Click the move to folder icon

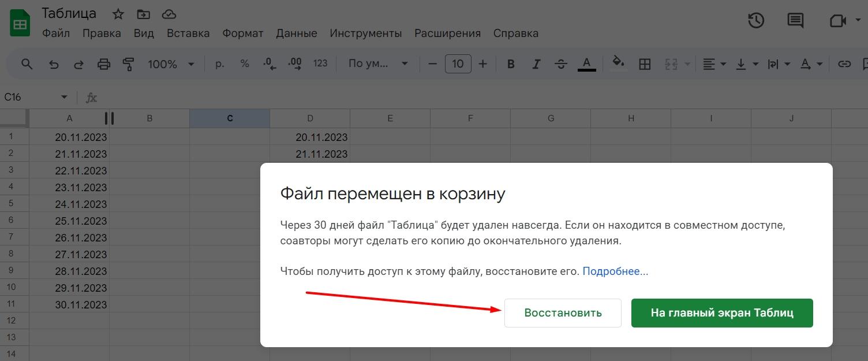coord(143,14)
